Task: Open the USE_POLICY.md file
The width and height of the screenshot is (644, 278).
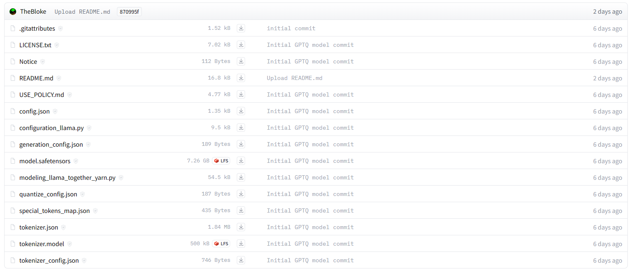Action: point(41,94)
